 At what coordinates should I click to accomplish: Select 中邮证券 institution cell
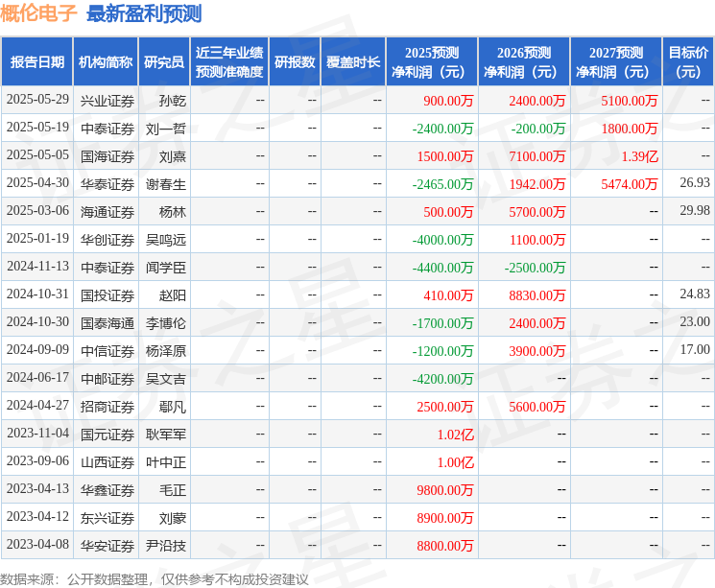click(x=107, y=378)
